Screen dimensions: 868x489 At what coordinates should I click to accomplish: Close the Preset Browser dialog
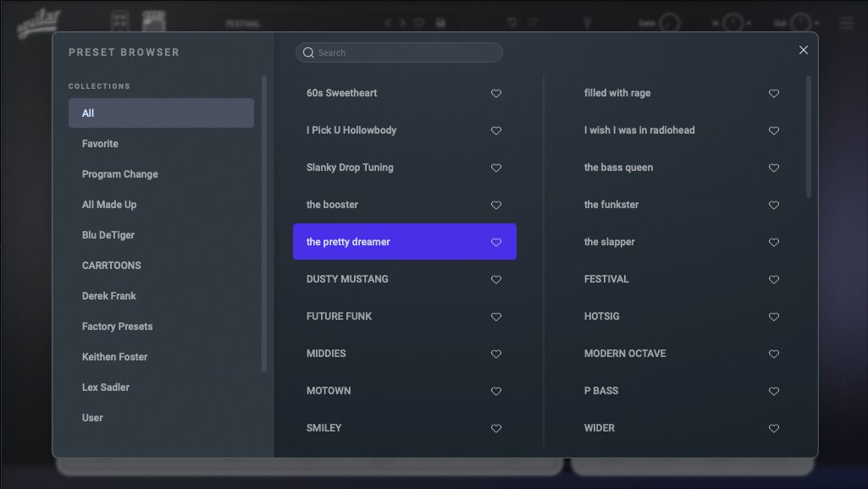pyautogui.click(x=803, y=50)
